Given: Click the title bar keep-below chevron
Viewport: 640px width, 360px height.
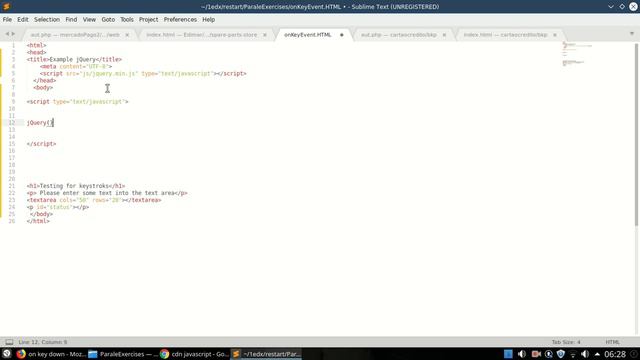Looking at the screenshot, I should coord(611,7).
